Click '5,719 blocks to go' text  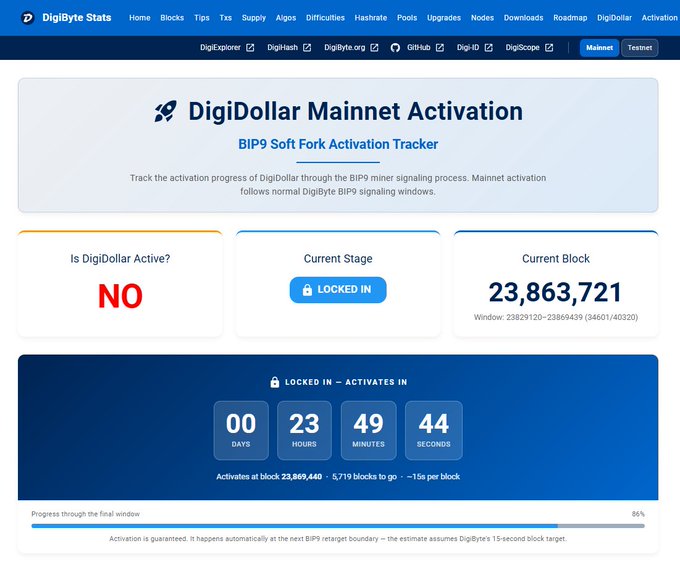[364, 476]
